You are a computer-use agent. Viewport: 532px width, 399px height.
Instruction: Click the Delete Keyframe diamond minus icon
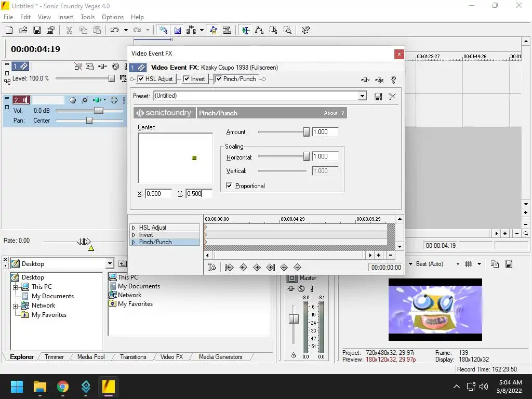coord(298,268)
